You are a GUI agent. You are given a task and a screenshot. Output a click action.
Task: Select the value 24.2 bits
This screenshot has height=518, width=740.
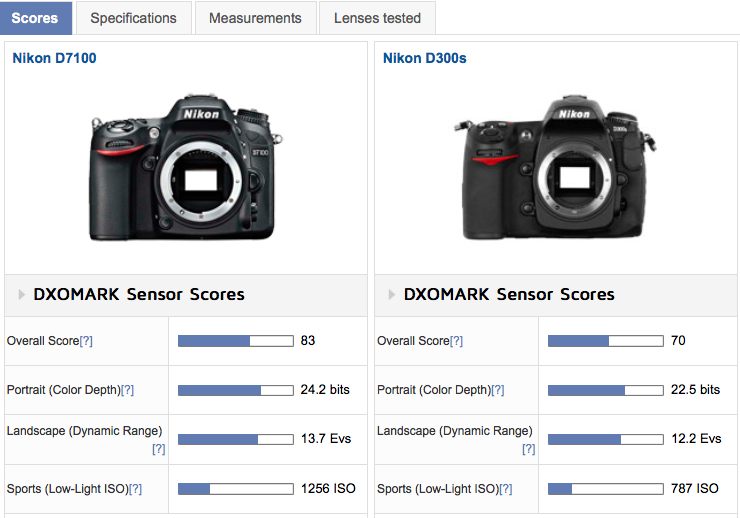click(325, 390)
